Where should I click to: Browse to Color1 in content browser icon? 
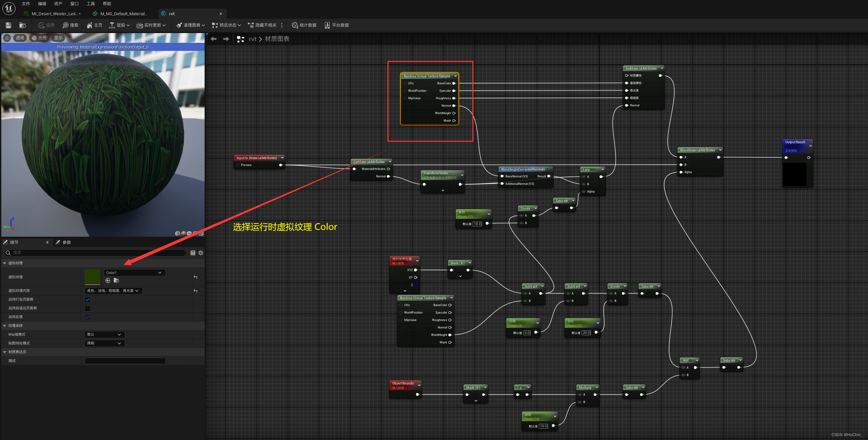117,280
